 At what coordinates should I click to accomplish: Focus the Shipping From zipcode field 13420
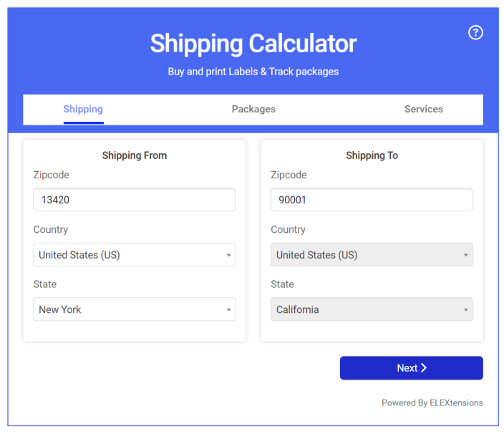tap(135, 200)
